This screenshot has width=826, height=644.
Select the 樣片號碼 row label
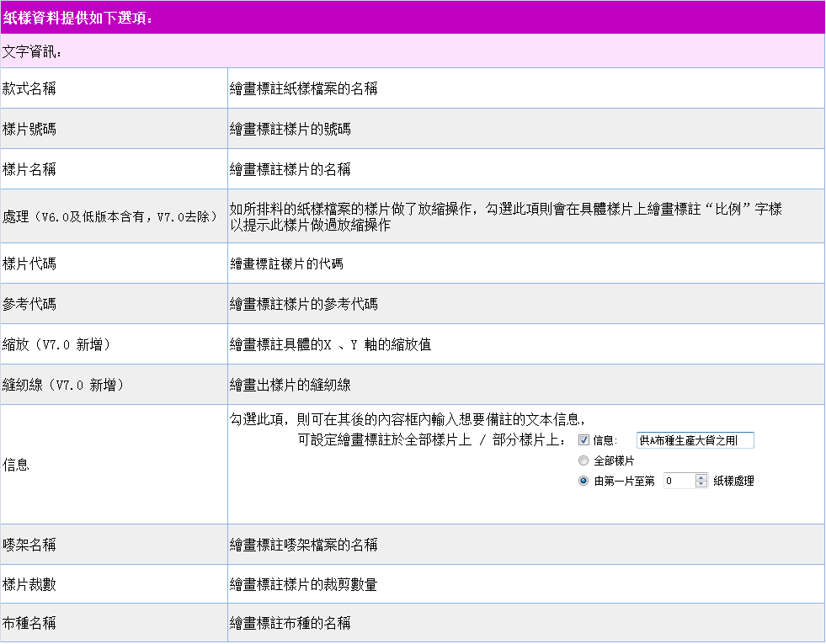[29, 129]
